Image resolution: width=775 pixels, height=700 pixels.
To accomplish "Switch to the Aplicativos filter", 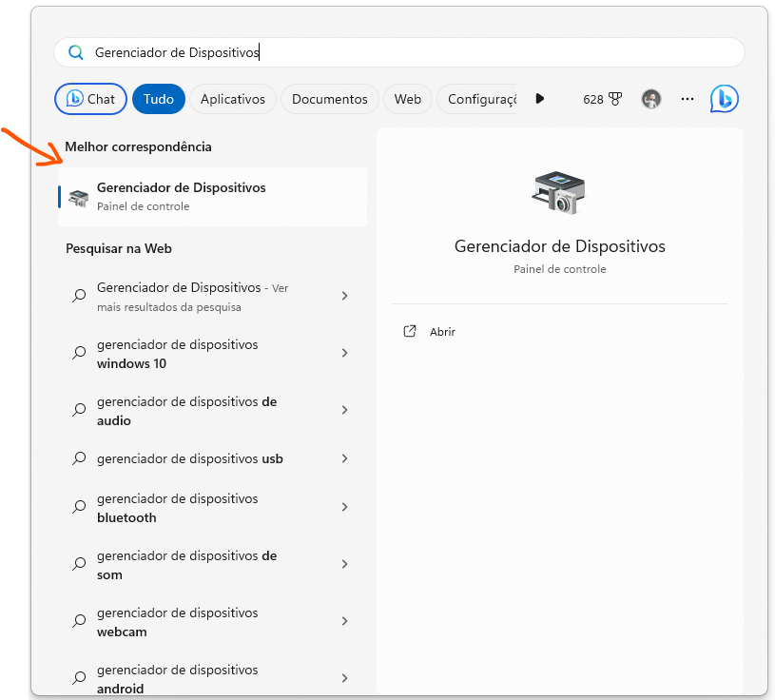I will point(233,99).
